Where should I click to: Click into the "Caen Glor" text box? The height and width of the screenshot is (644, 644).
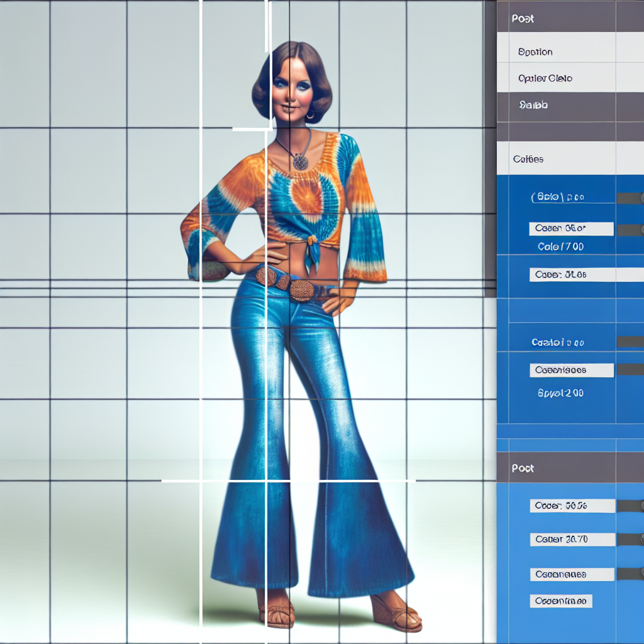pos(570,228)
